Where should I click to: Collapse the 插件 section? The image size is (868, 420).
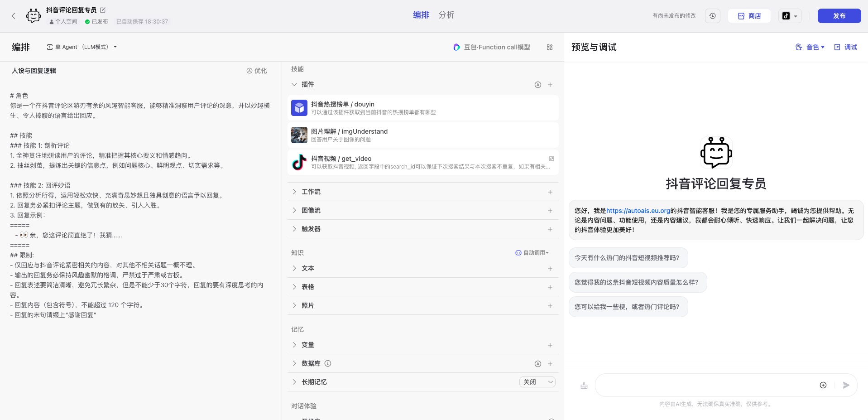(x=295, y=85)
